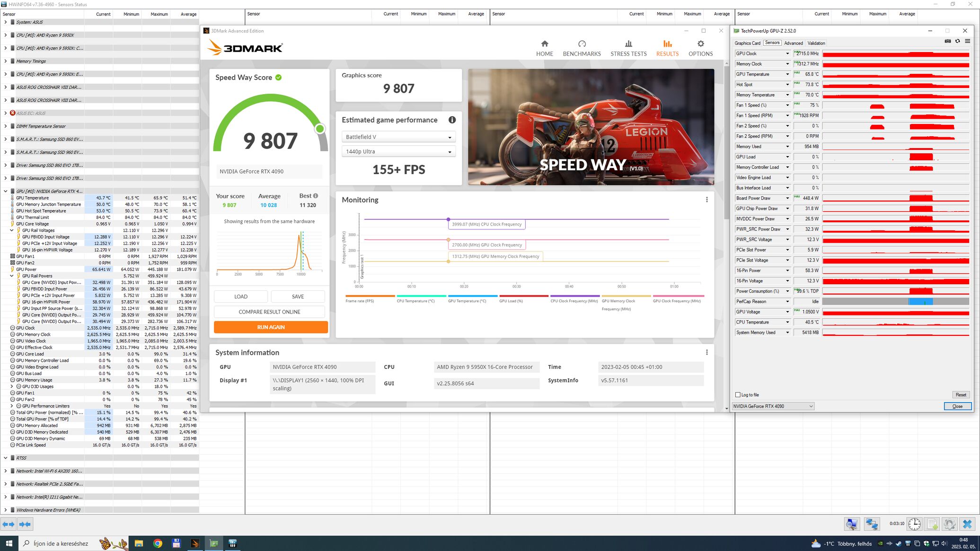
Task: Open the 1440p Ultra resolution dropdown
Action: pyautogui.click(x=398, y=152)
